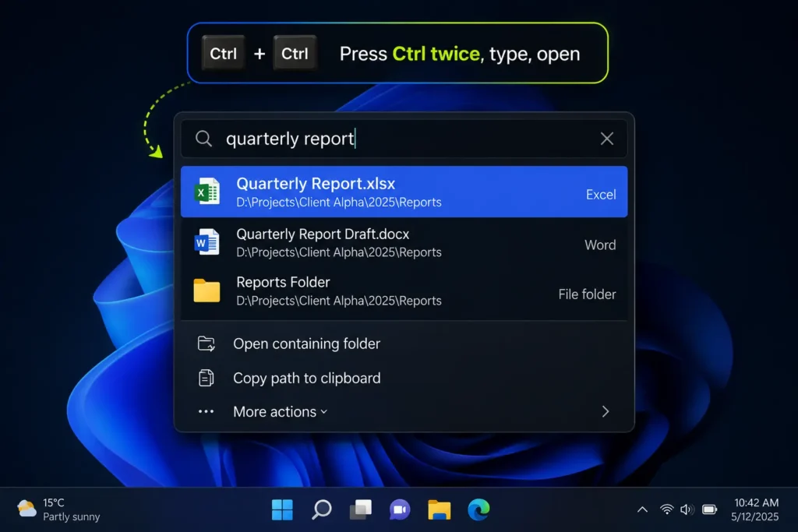Expand the "More actions" dropdown

[280, 411]
